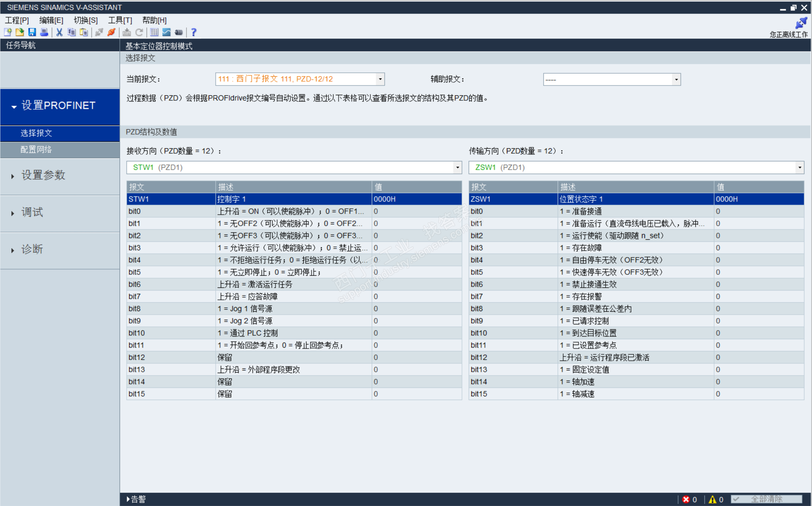Select transmit row bit3 存在故障
This screenshot has width=812, height=506.
point(636,248)
